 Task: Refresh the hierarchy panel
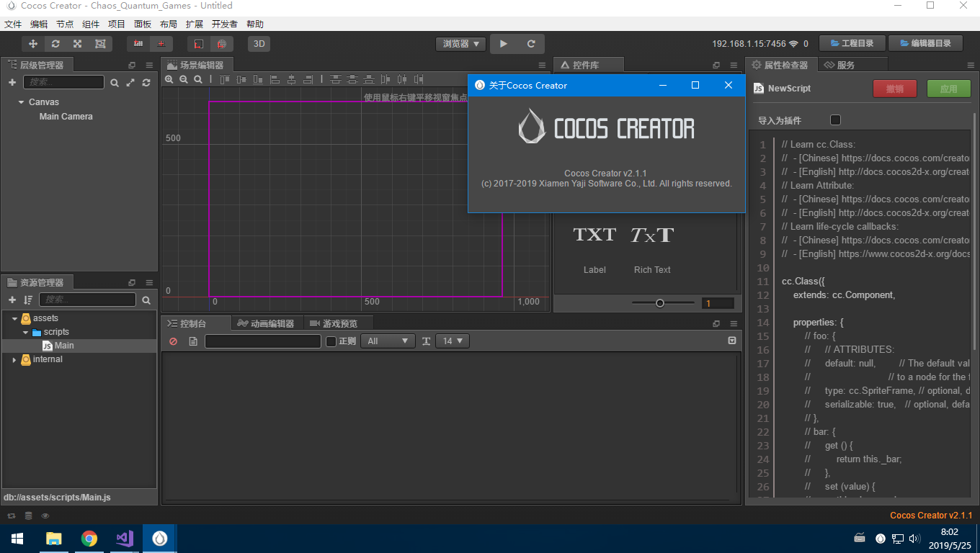[x=146, y=83]
